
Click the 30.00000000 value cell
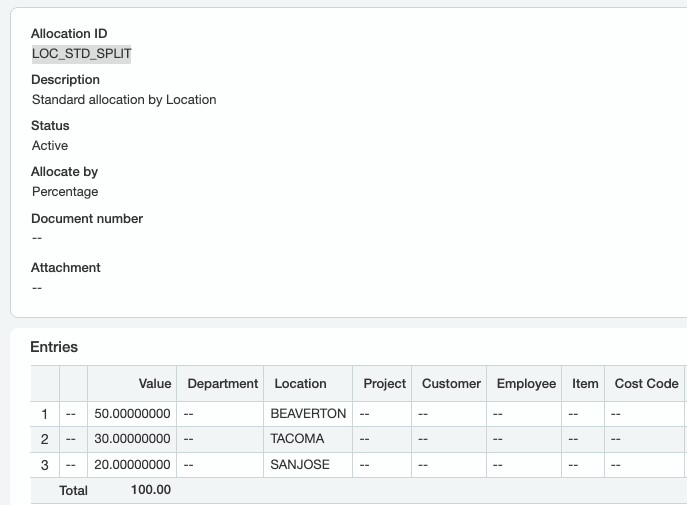(x=132, y=439)
